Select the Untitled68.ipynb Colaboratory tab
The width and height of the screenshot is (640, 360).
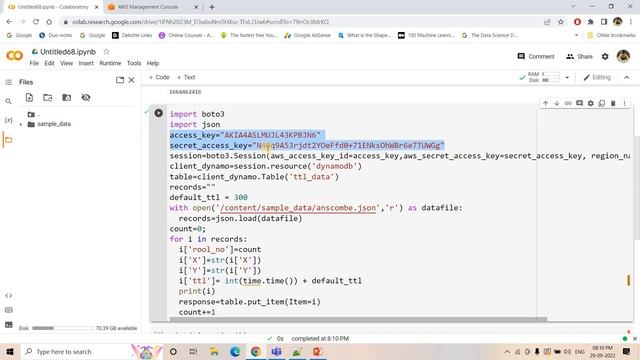click(53, 7)
